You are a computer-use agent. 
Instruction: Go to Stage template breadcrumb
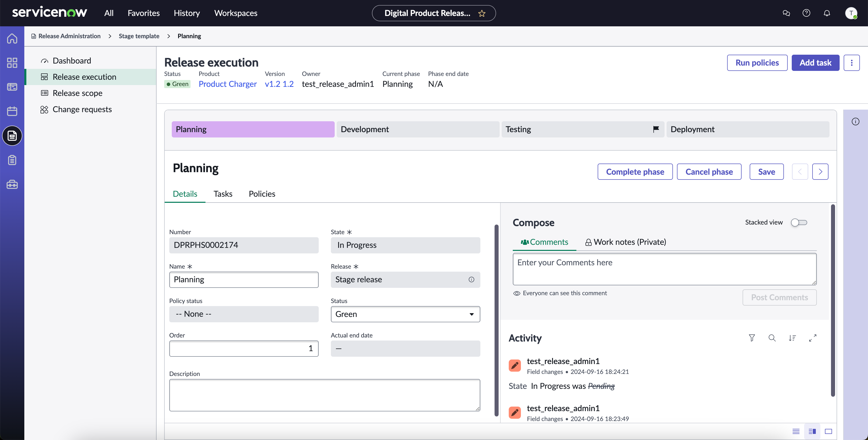tap(139, 36)
